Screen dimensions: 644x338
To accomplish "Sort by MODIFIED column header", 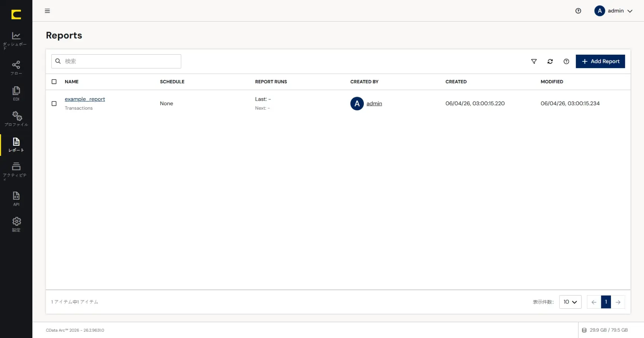I will [552, 81].
